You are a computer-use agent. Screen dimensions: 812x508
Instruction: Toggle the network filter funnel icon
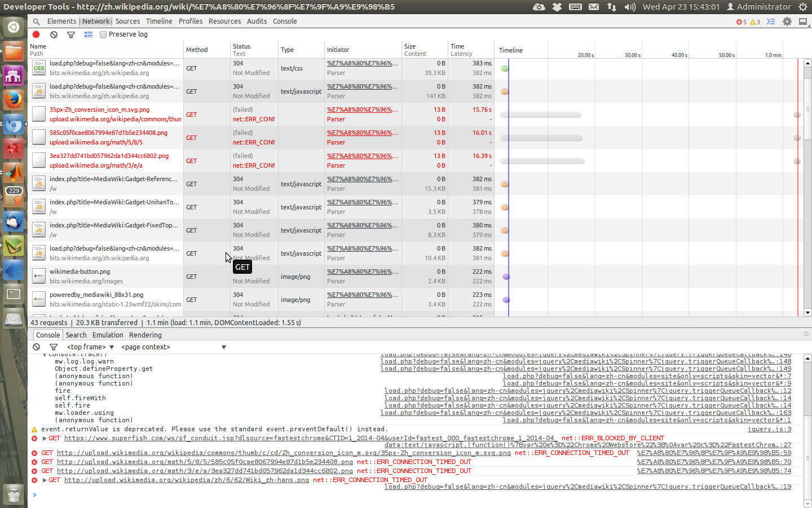[71, 34]
